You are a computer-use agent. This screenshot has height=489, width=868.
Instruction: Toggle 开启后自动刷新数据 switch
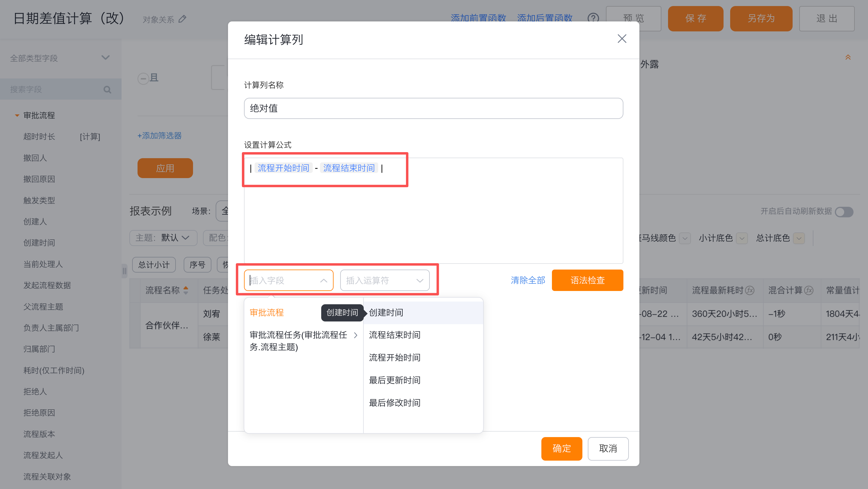pyautogui.click(x=844, y=212)
